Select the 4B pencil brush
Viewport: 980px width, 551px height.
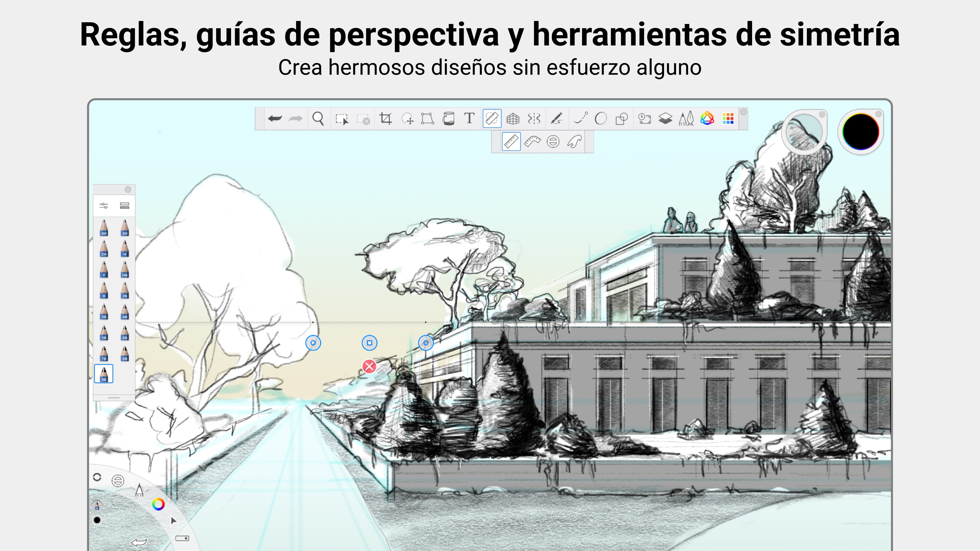125,311
